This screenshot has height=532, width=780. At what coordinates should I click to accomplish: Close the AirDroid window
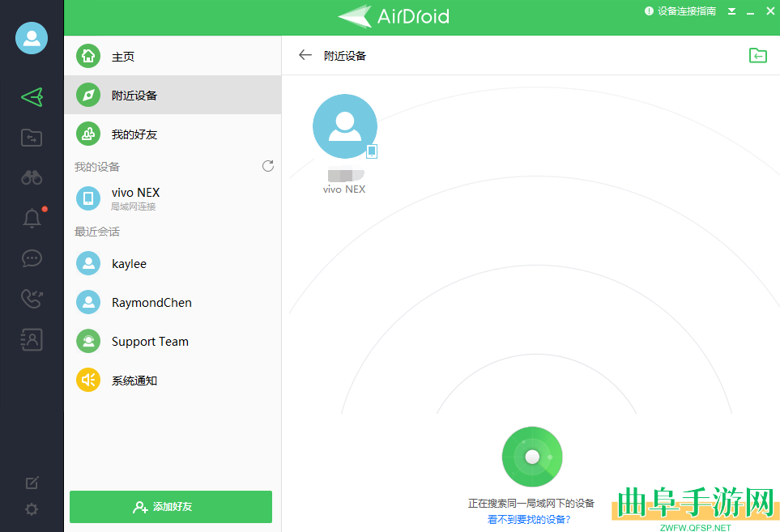click(770, 11)
